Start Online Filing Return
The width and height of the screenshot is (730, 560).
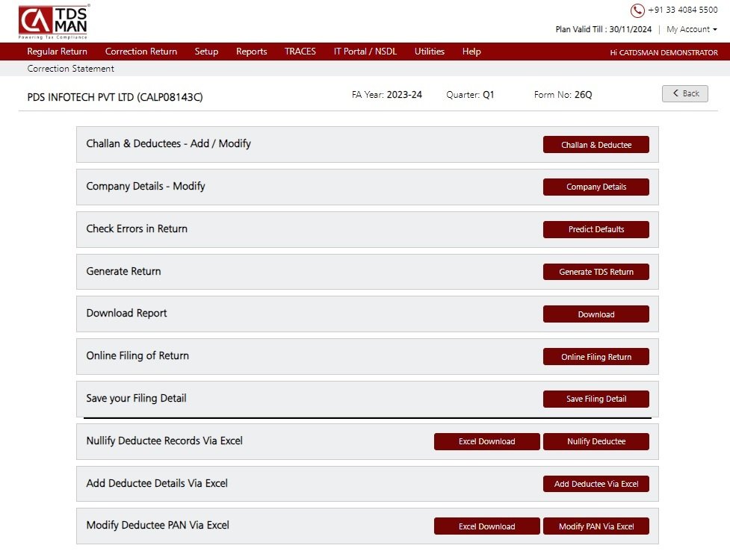(x=596, y=356)
